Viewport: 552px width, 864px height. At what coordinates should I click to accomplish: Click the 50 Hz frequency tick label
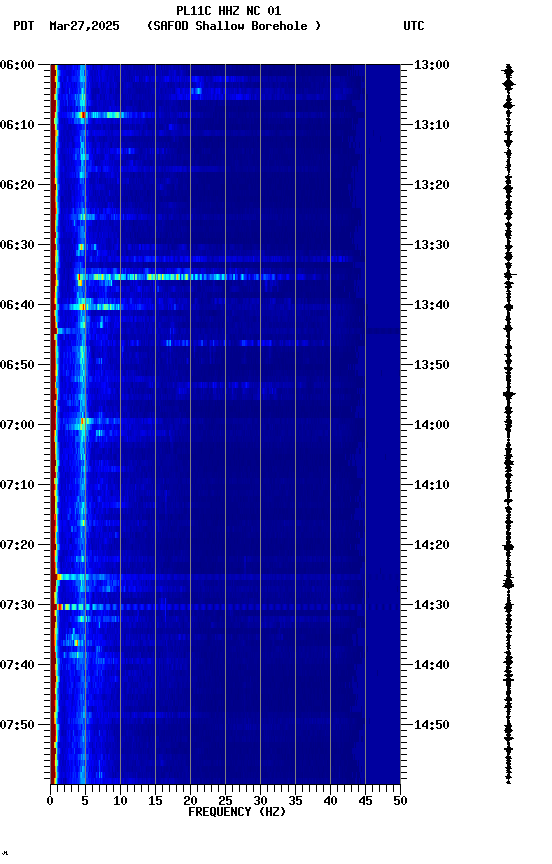click(401, 801)
